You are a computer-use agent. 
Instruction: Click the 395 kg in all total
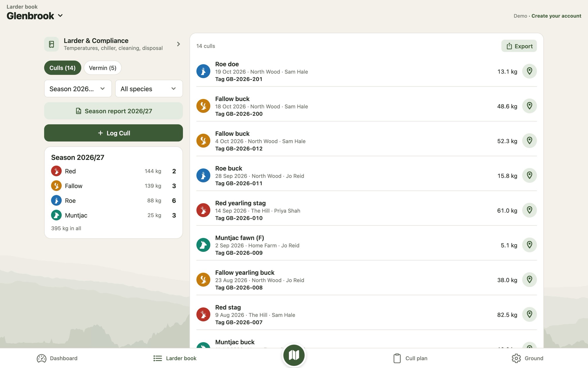[66, 228]
